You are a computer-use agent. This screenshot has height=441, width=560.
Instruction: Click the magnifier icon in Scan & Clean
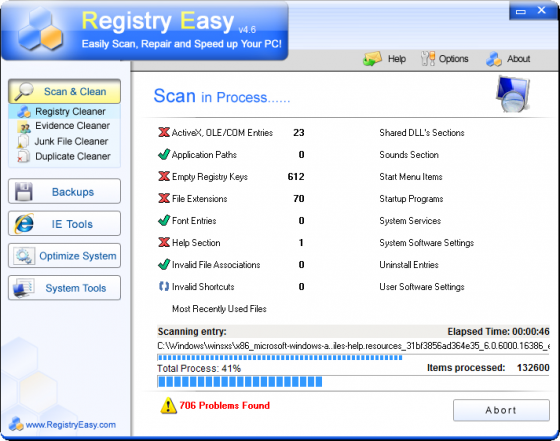tap(24, 91)
